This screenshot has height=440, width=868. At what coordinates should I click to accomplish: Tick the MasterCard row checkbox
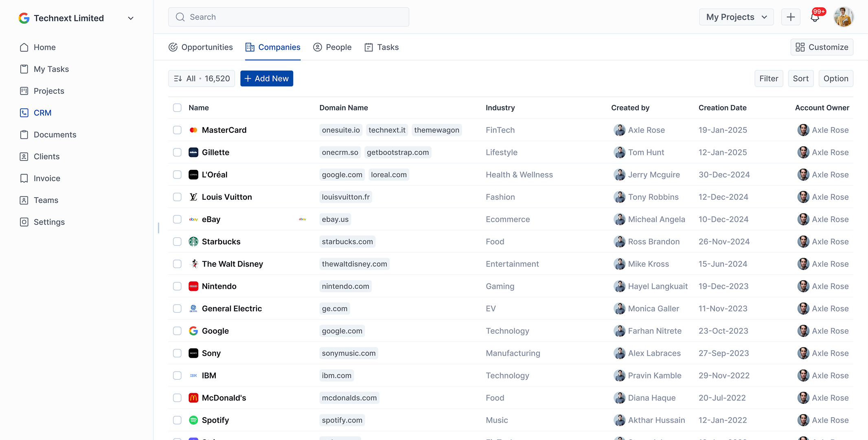(x=177, y=130)
